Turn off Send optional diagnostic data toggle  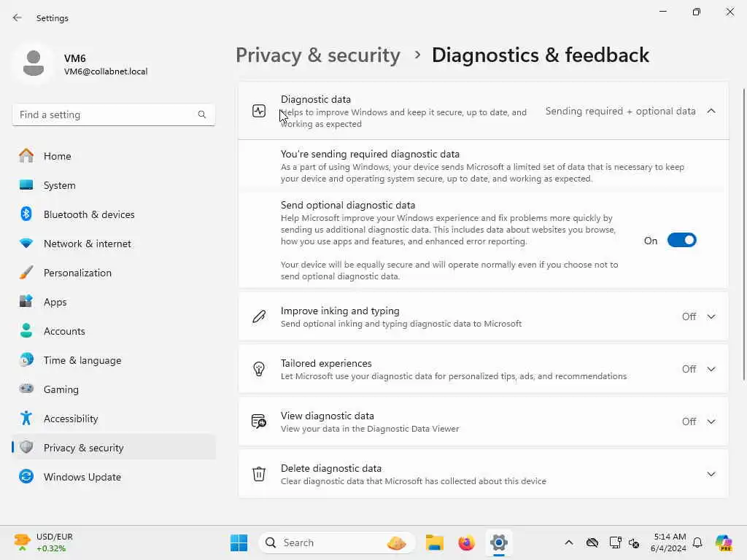point(682,240)
